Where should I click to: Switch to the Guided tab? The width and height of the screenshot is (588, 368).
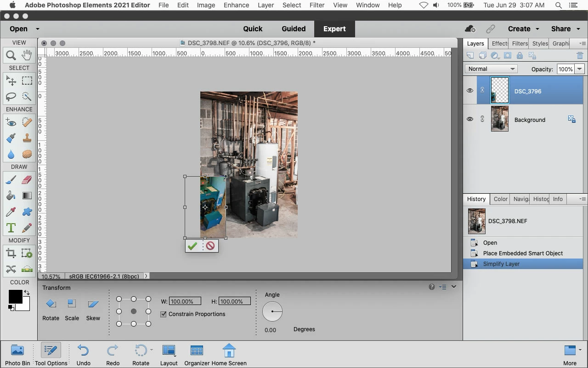tap(294, 29)
